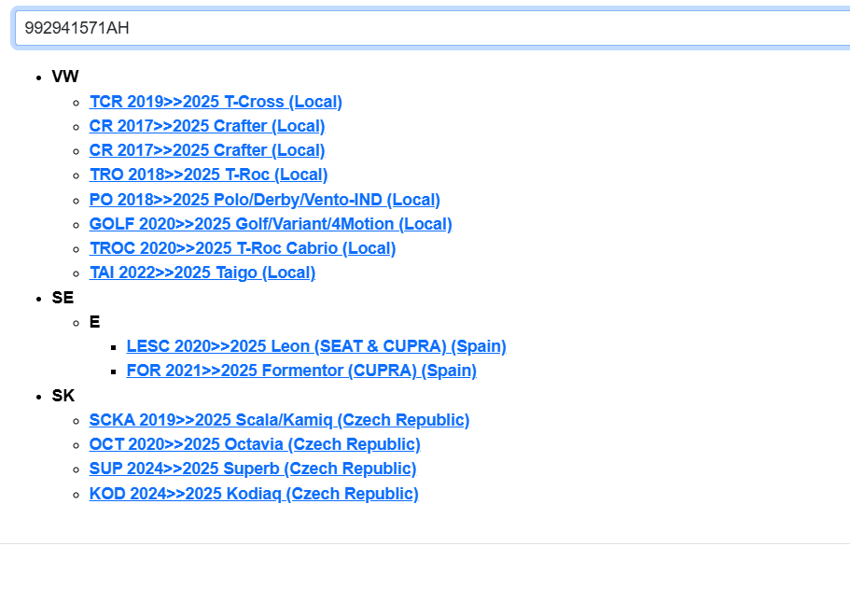
Task: Open the first CR 2017>>2025 Crafter link
Action: [207, 126]
